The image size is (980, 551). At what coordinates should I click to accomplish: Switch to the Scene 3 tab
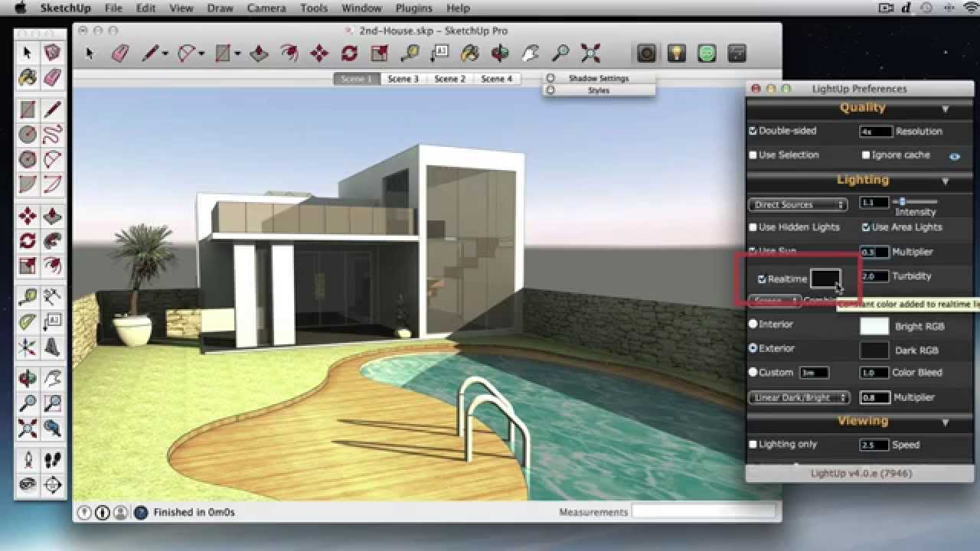click(403, 79)
